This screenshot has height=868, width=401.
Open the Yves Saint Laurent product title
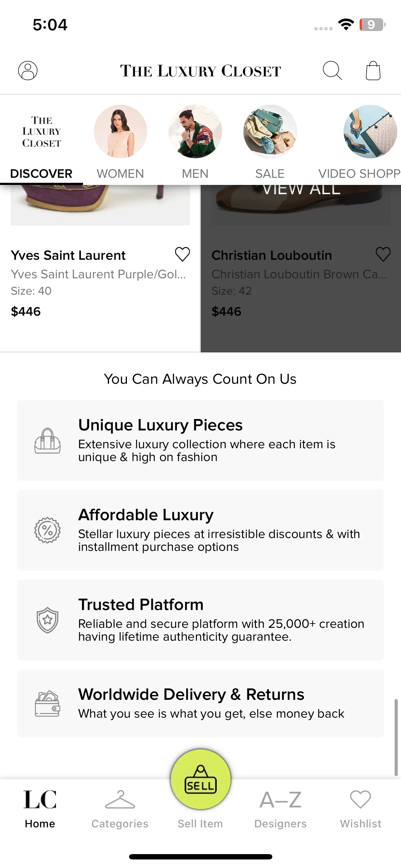coord(68,255)
